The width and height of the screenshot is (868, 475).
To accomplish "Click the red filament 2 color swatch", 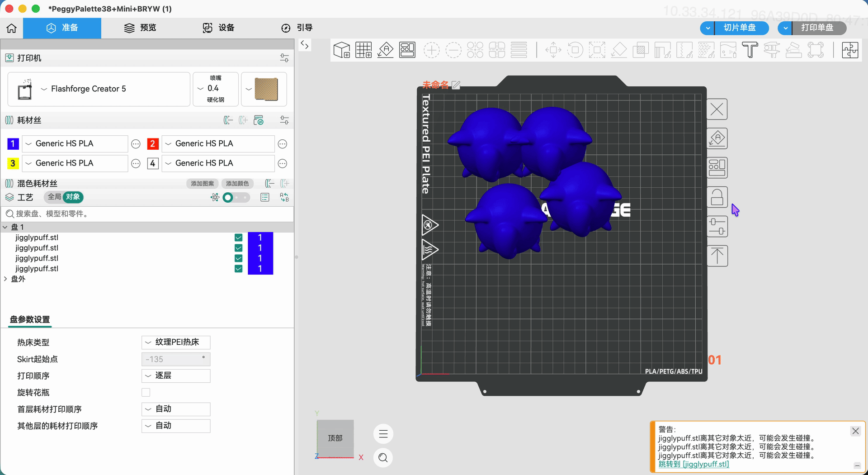I will pos(153,144).
